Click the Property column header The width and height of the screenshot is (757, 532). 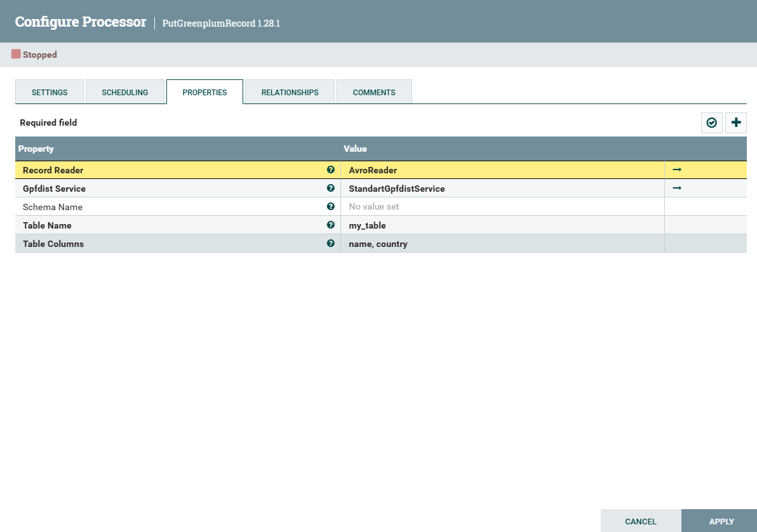pyautogui.click(x=178, y=149)
